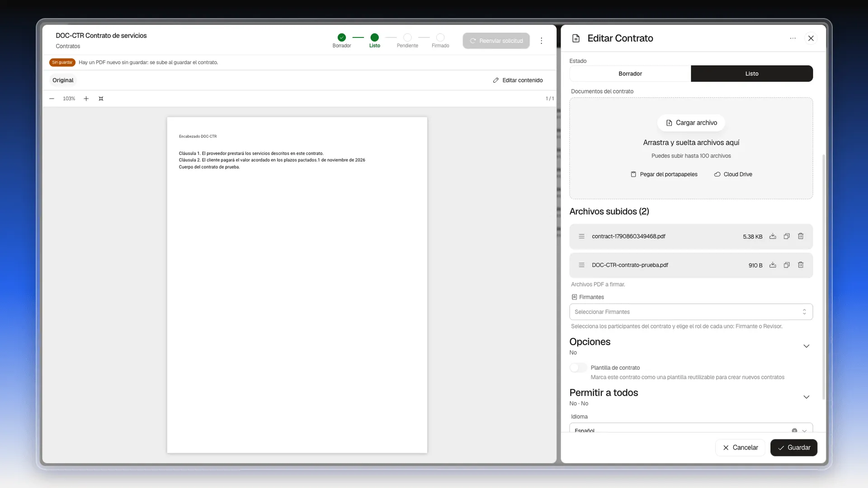The image size is (868, 488).
Task: Copy contract-1790860349468.pdf with the duplicate icon
Action: (x=787, y=236)
